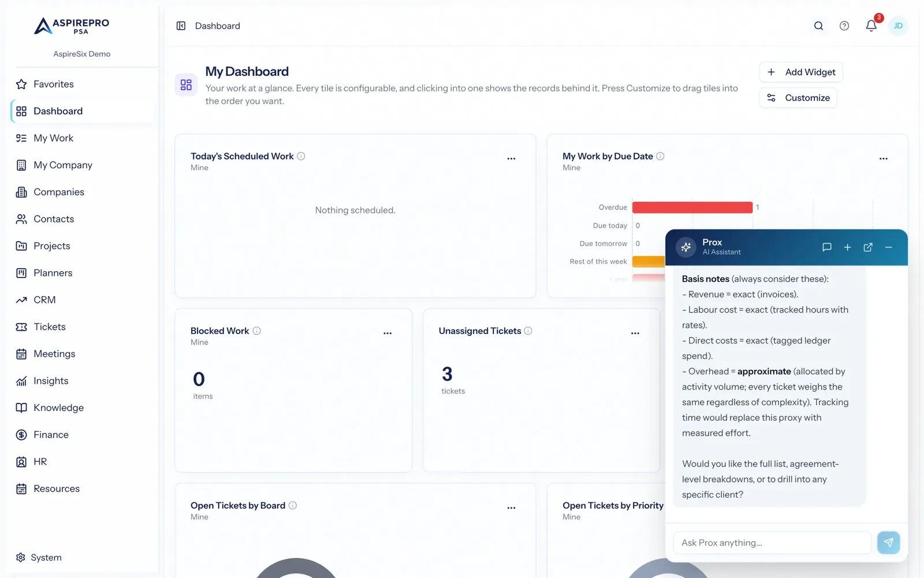
Task: Show info for Open Tickets by Board
Action: coord(293,505)
